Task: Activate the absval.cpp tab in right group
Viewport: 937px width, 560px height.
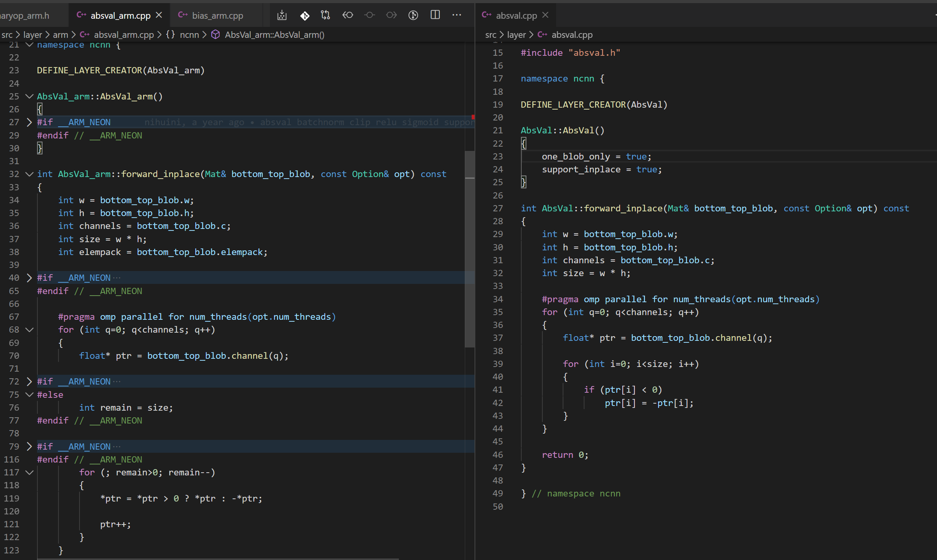Action: (x=516, y=16)
